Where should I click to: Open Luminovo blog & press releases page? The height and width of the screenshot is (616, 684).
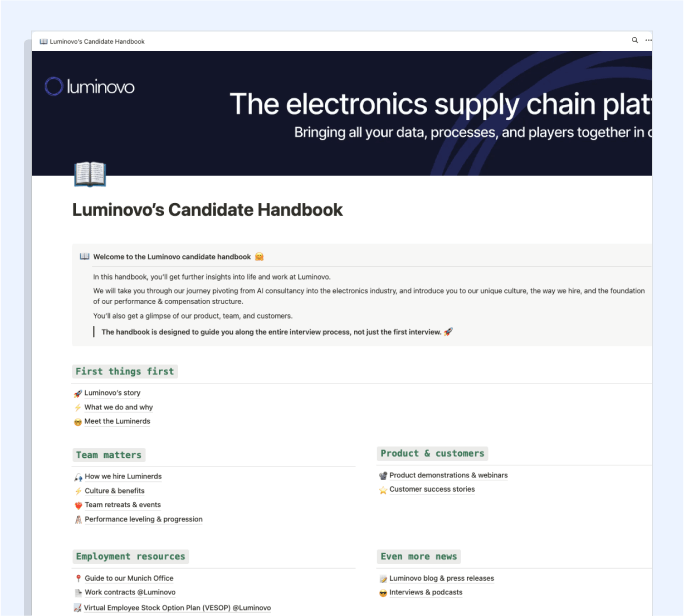[441, 578]
